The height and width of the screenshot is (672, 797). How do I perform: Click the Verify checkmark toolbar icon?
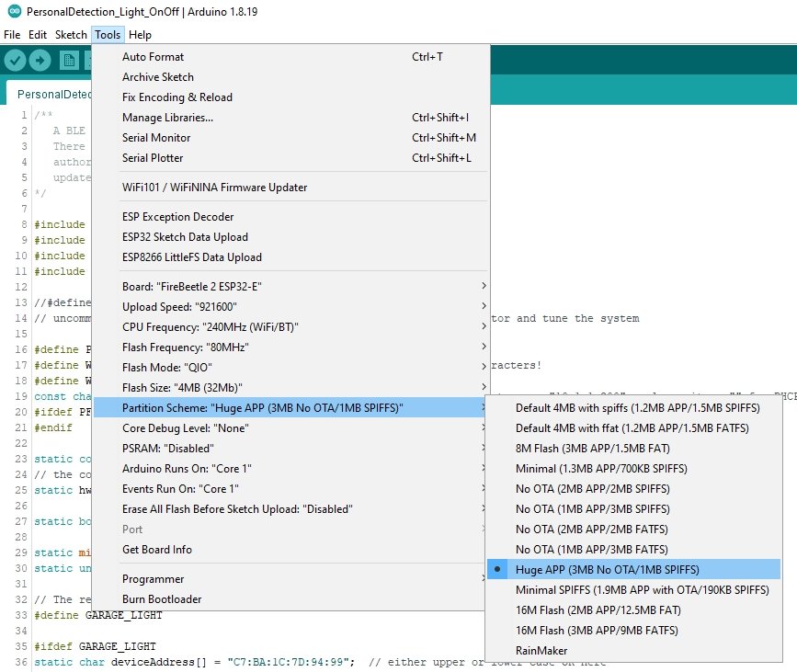[16, 61]
